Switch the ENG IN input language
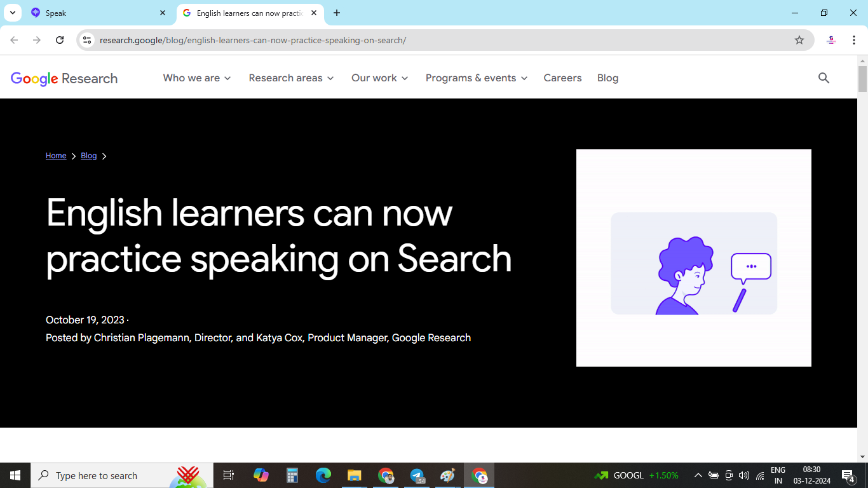Viewport: 868px width, 488px height. pos(778,475)
